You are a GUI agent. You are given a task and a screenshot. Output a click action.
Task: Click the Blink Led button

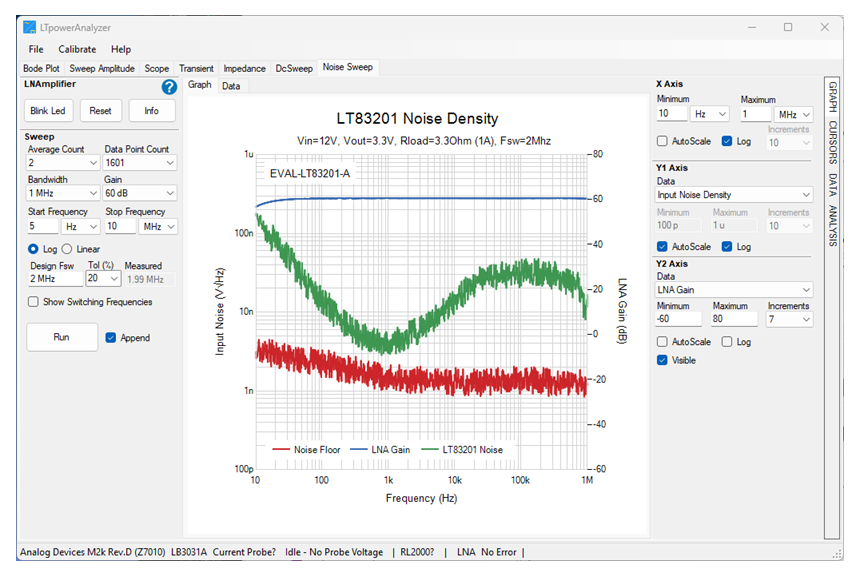(x=48, y=111)
